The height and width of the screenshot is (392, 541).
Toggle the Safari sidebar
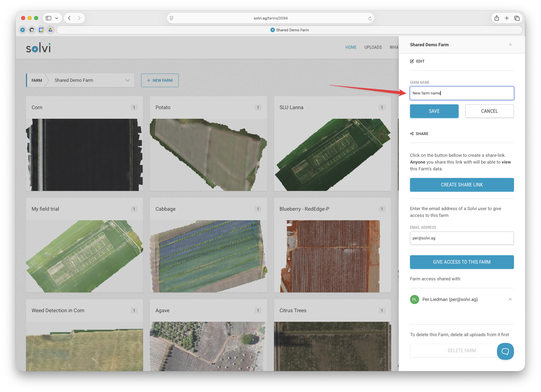click(x=49, y=18)
